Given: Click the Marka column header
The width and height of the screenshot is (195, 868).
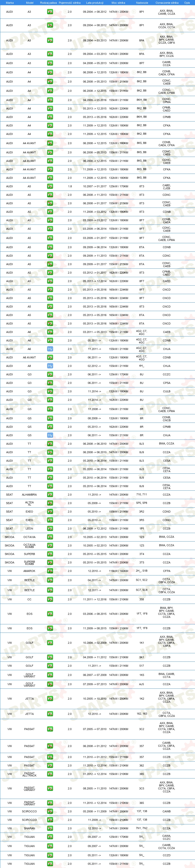Looking at the screenshot, I should coord(10,3).
